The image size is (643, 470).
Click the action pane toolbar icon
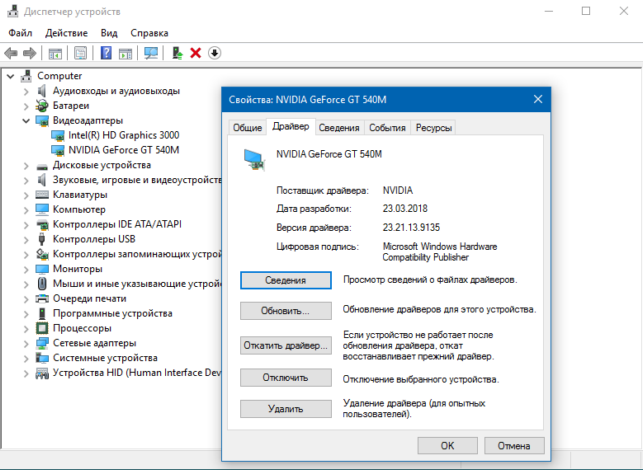pyautogui.click(x=125, y=53)
